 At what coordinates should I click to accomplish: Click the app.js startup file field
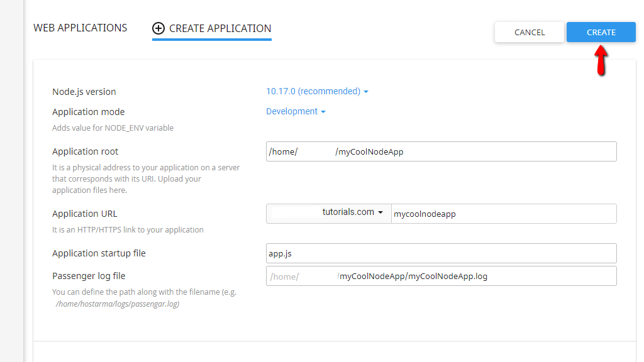click(x=440, y=253)
